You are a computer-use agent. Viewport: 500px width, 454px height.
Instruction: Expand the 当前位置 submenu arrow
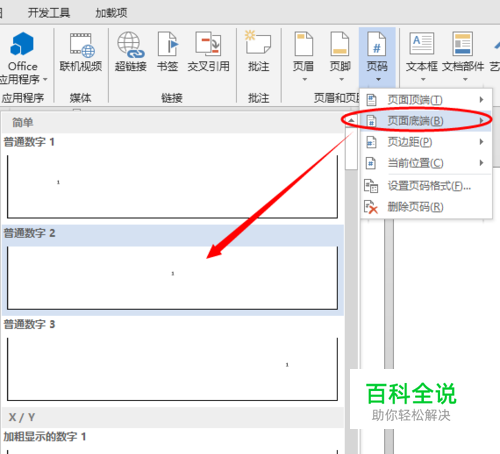(x=481, y=163)
